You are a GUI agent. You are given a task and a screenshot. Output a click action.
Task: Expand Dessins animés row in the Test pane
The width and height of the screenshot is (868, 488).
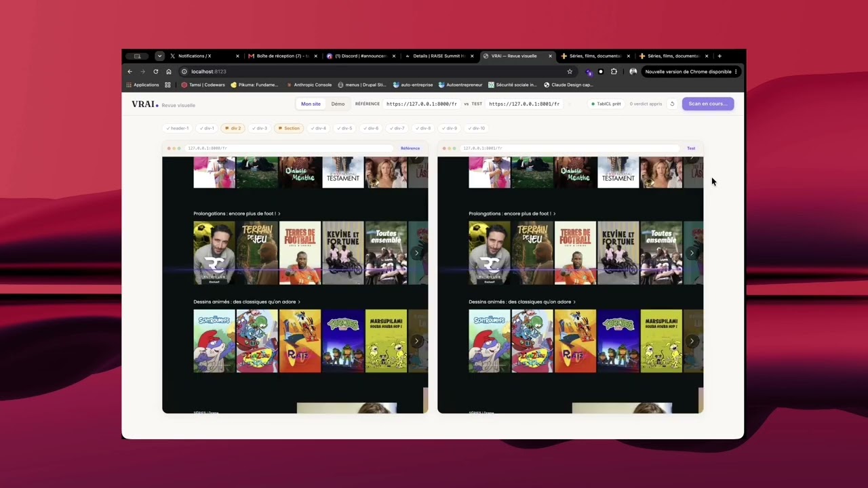522,302
